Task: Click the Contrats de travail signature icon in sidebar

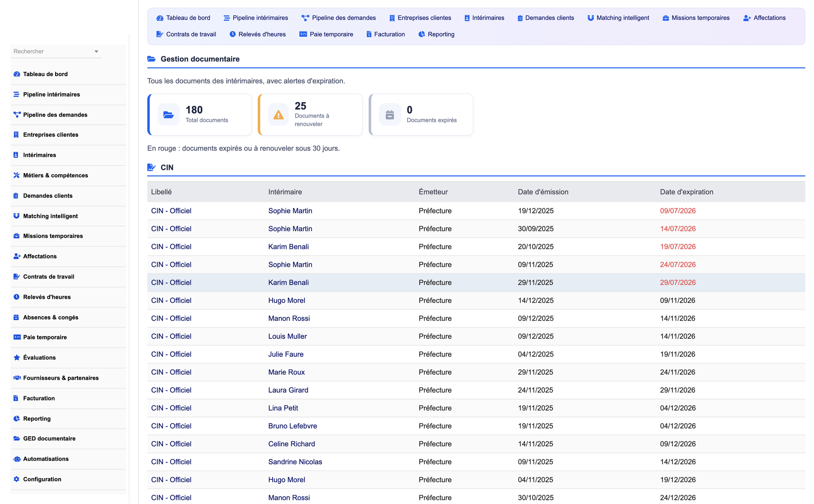Action: click(x=17, y=276)
